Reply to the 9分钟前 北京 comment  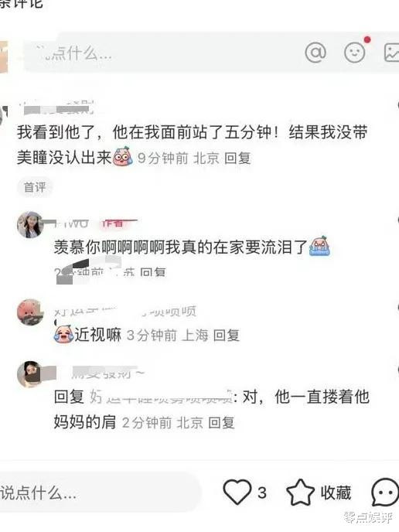point(237,159)
